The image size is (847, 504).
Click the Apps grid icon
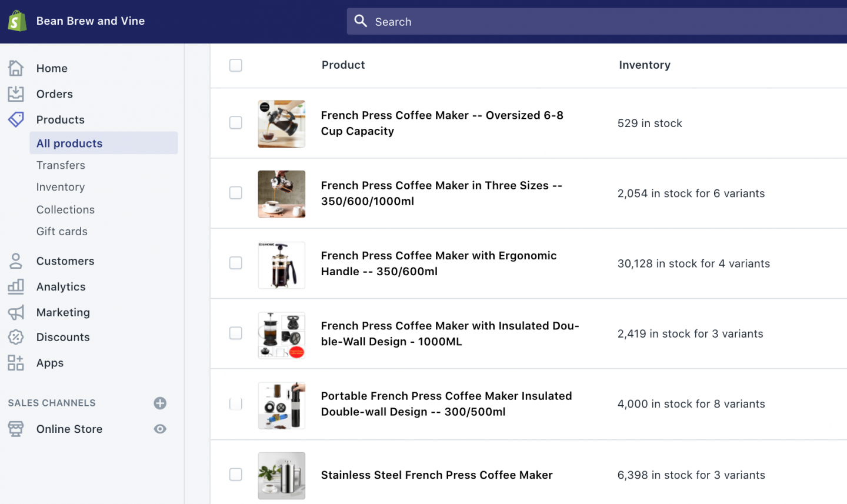(16, 363)
